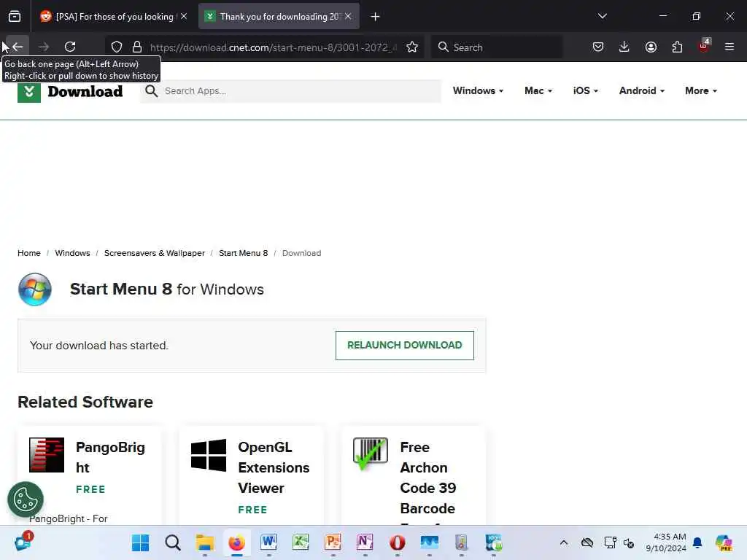Image resolution: width=747 pixels, height=560 pixels.
Task: Open Word from taskbar
Action: point(268,542)
